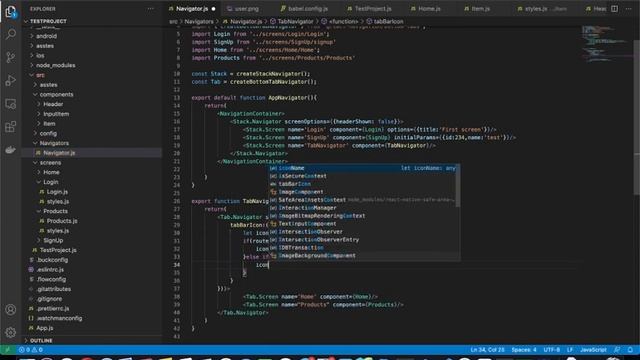Click TabNavigator breadcrumb segment
640x360 pixels.
[x=295, y=21]
